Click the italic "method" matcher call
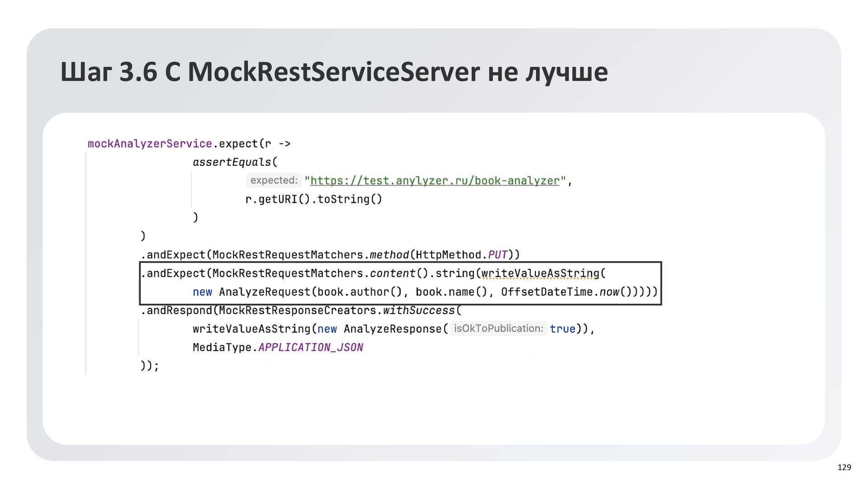 click(x=389, y=255)
